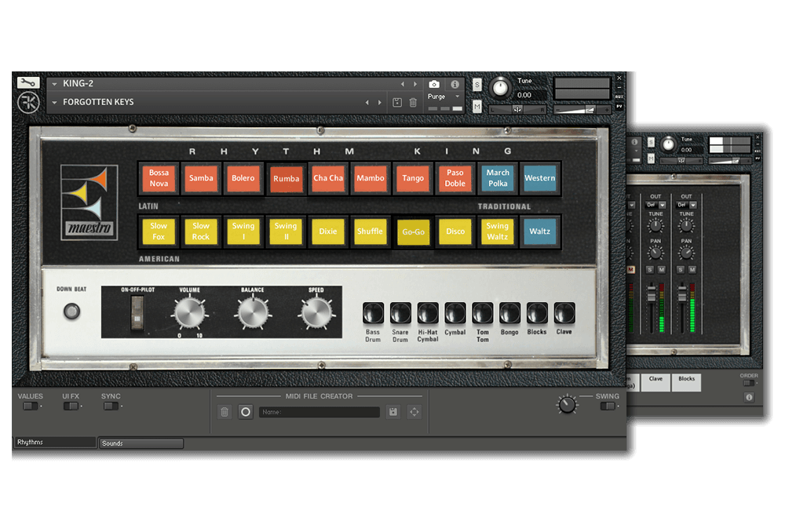Delete MIDI file with trash icon
Image resolution: width=785 pixels, height=532 pixels.
225,412
